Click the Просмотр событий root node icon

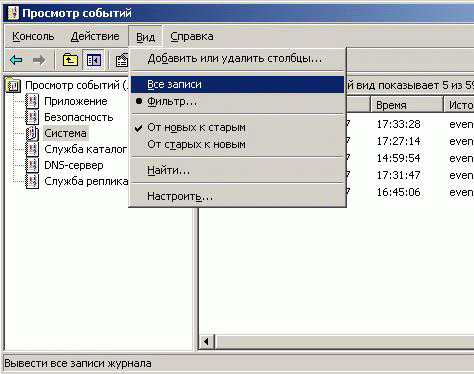pos(14,85)
